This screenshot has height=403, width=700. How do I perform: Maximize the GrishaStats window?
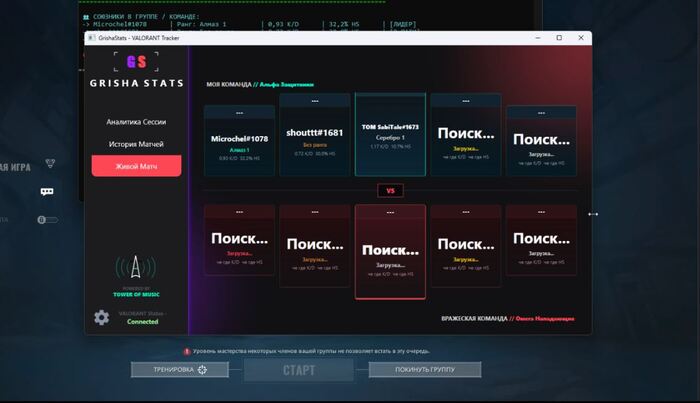pyautogui.click(x=559, y=38)
